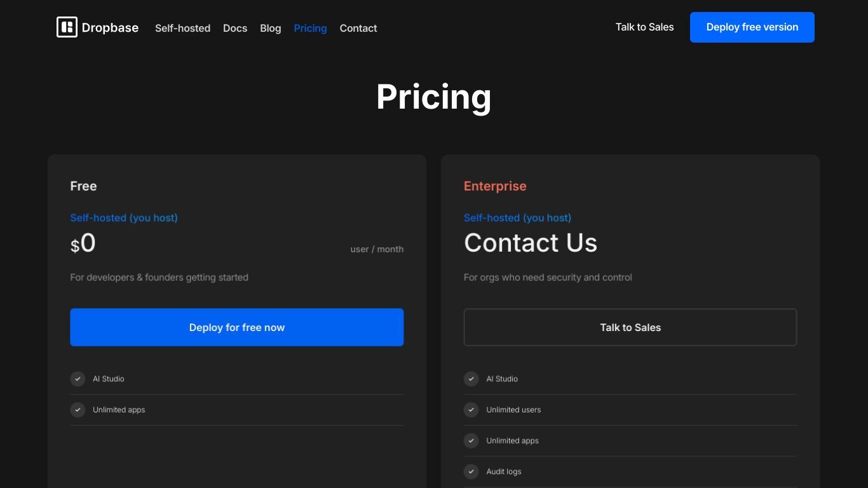The height and width of the screenshot is (488, 868).
Task: Click the Audit logs feature text
Action: pos(504,471)
